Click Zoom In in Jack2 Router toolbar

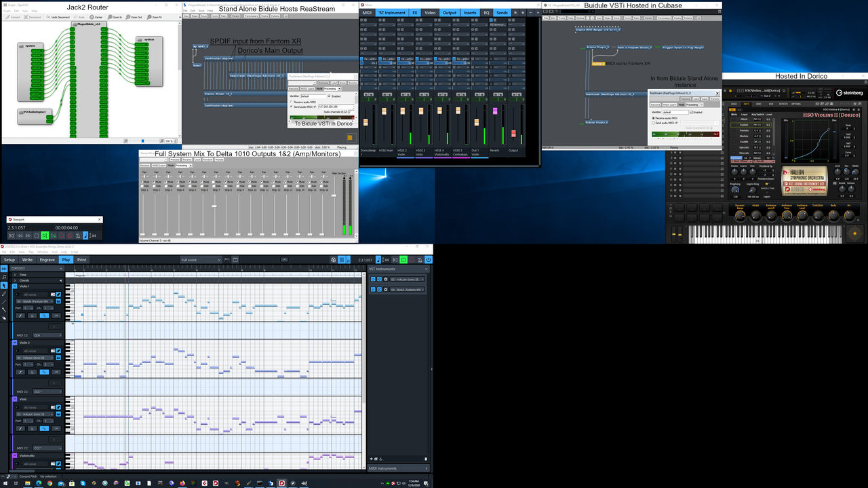(115, 17)
